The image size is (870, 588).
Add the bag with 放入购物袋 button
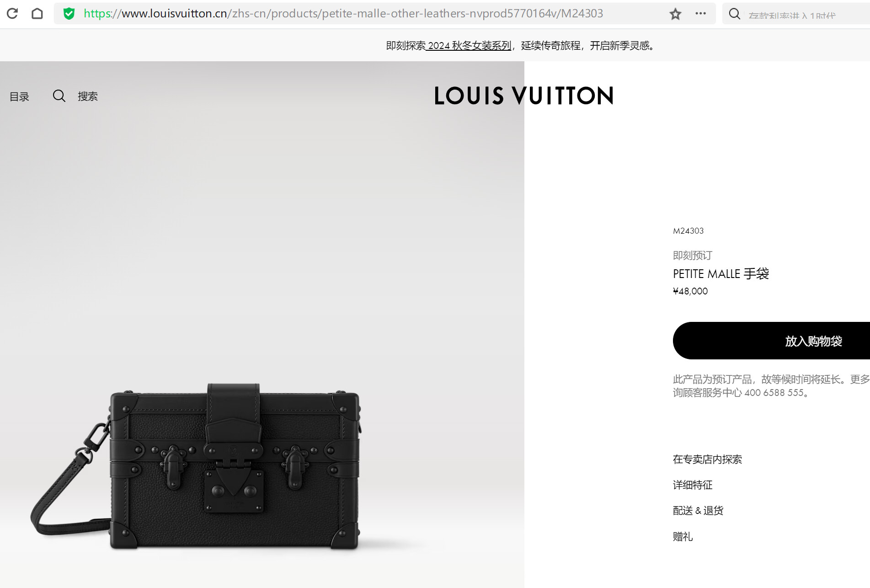(x=771, y=341)
